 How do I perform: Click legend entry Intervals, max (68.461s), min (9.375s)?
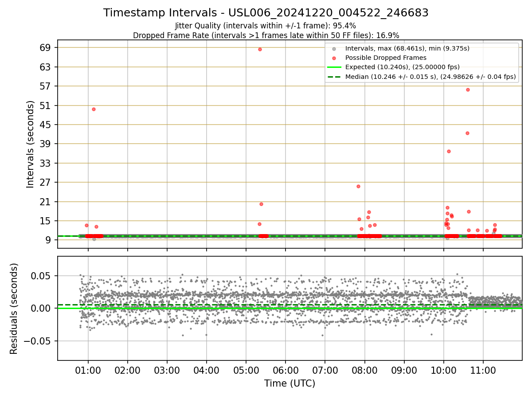pos(407,48)
